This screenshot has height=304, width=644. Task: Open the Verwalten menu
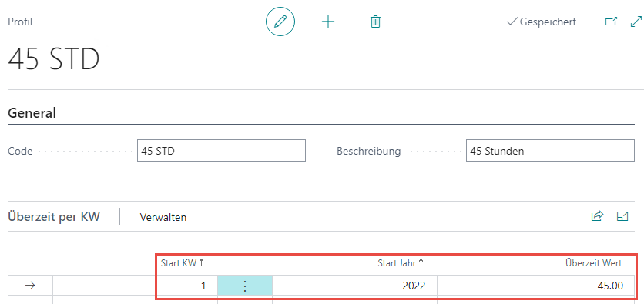point(163,217)
